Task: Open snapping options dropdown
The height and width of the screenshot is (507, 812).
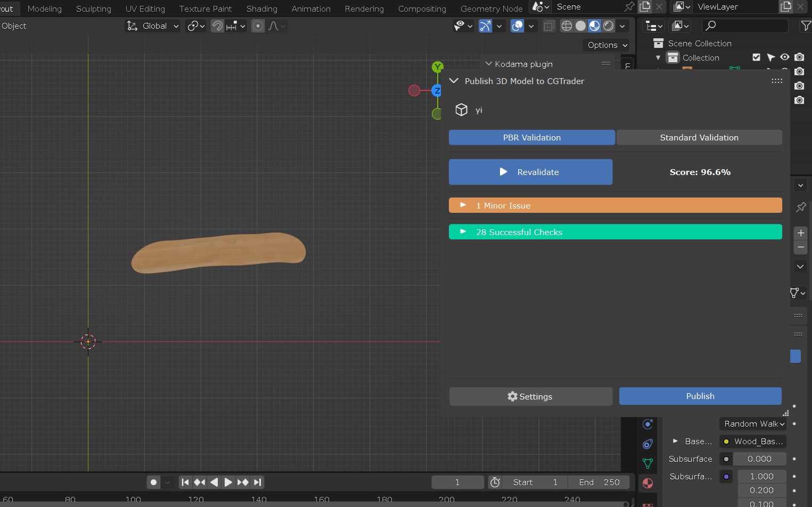Action: point(235,26)
